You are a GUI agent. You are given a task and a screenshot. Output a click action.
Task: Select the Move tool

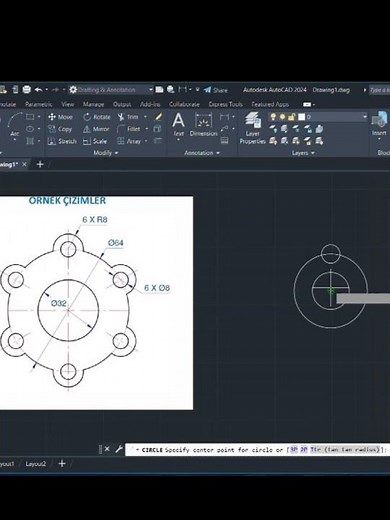tap(60, 117)
